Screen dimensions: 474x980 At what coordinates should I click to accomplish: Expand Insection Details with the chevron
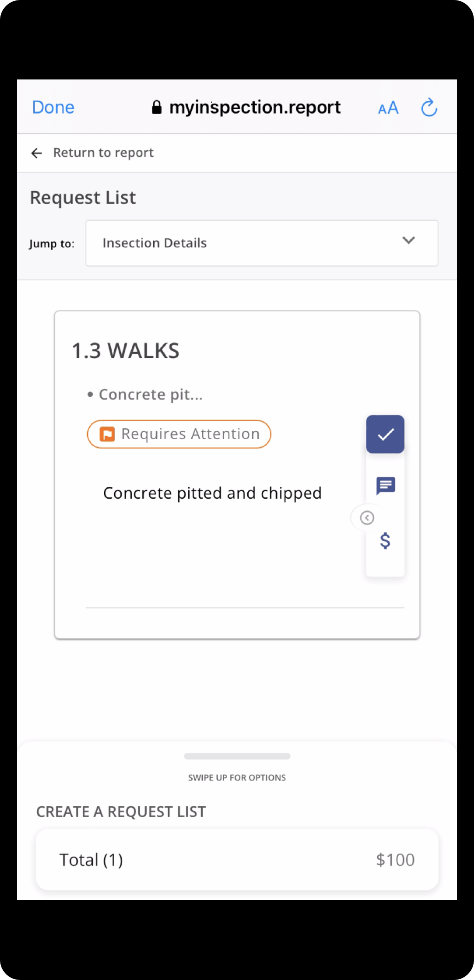(408, 242)
